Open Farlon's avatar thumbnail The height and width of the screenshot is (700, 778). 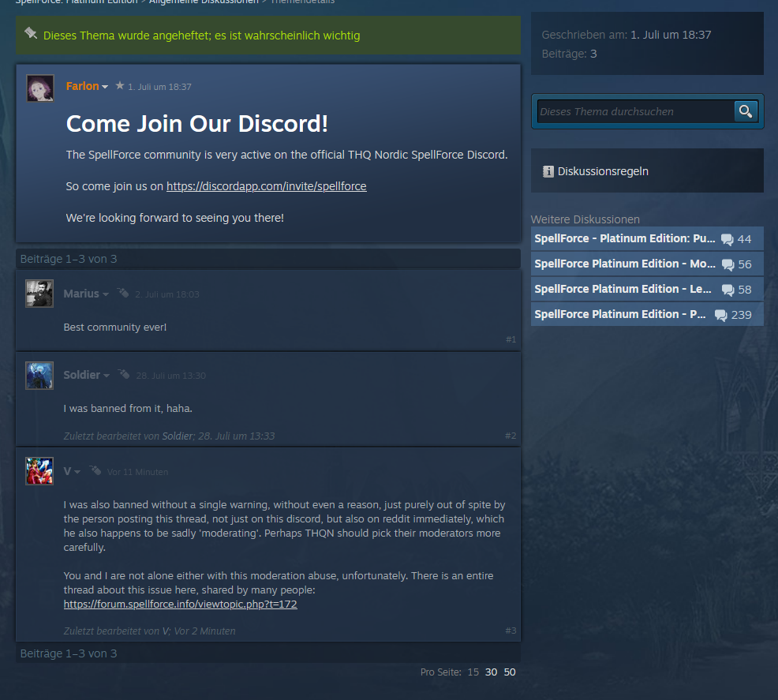(x=39, y=88)
